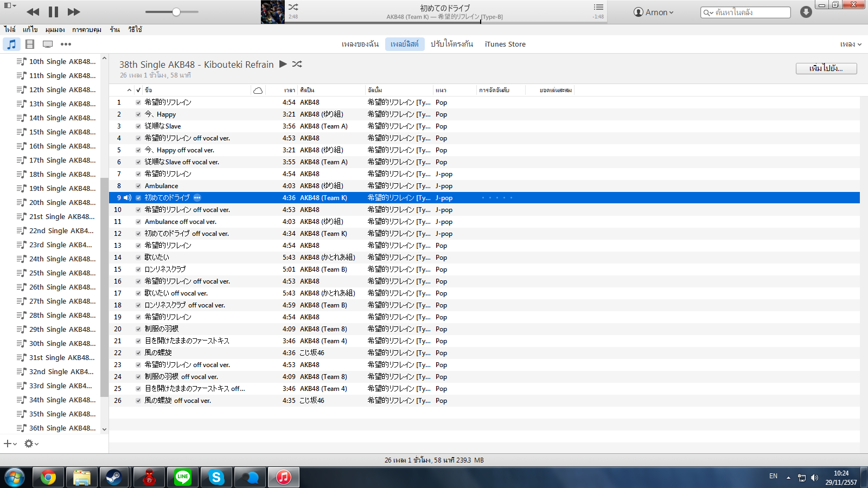Click the เพิ่มไปยัง... button
This screenshot has width=868, height=488.
coord(826,68)
